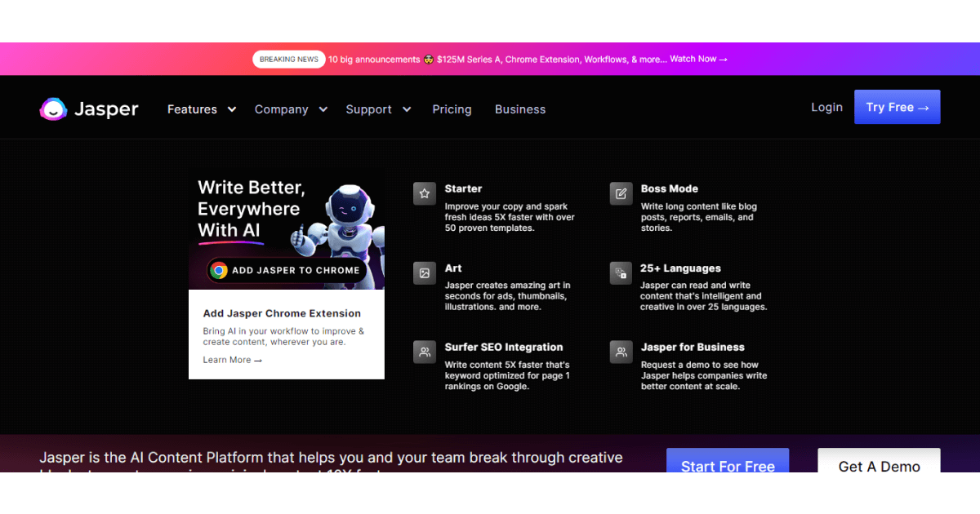
Task: Click the Jasper for Business people icon
Action: pyautogui.click(x=621, y=352)
